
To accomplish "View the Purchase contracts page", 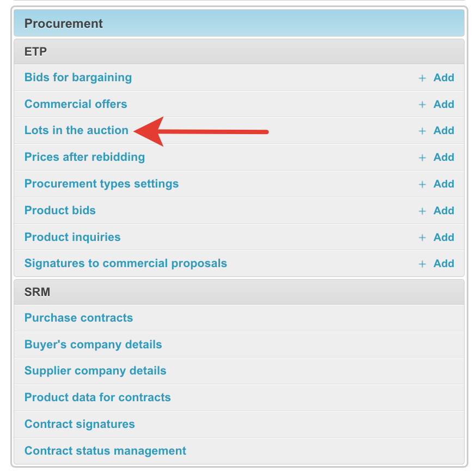I will pos(78,318).
